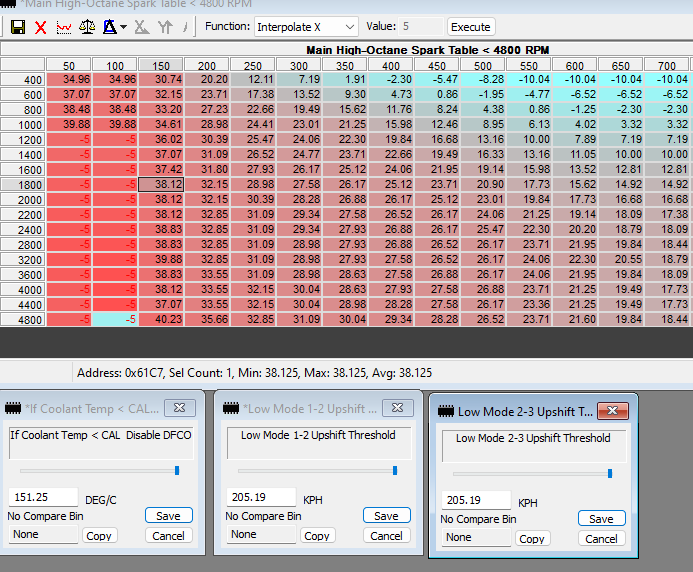Click the Coolant Temp window chip icon

[x=13, y=408]
